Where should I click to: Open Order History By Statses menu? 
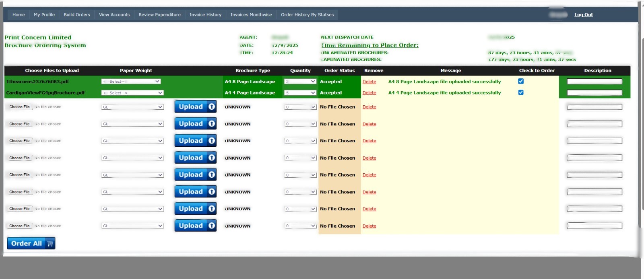click(307, 15)
